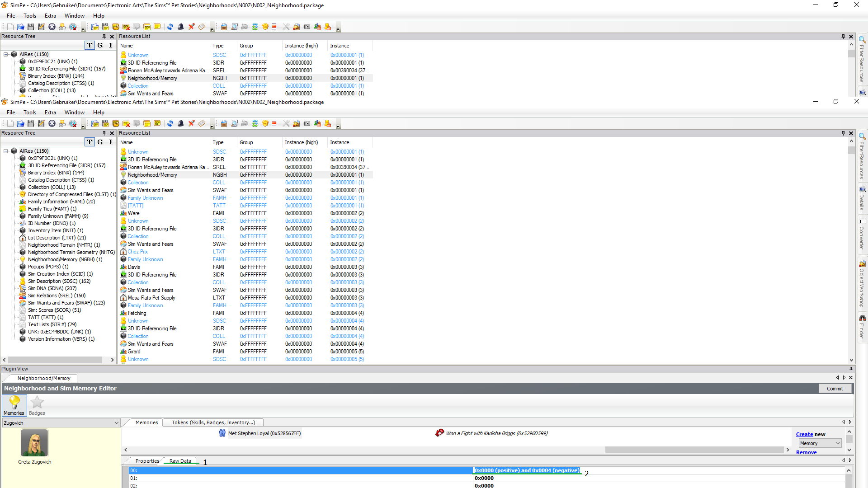Select Won a Fight with Kadisha Briggs memory

(496, 433)
